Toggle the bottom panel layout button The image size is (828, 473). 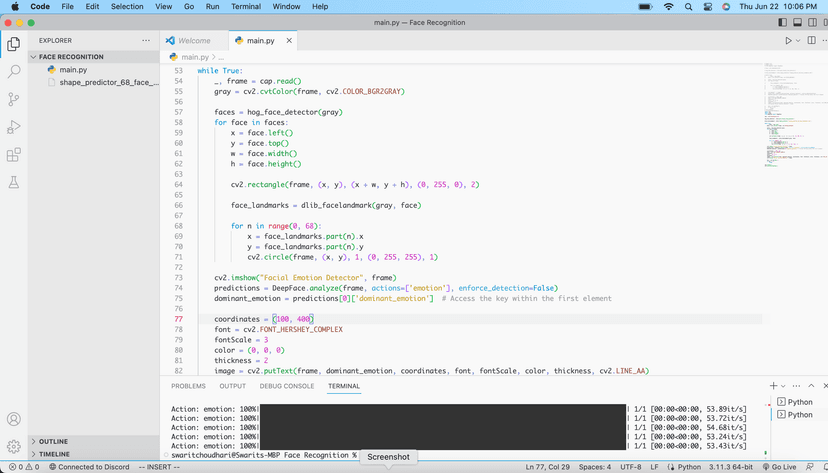798,22
